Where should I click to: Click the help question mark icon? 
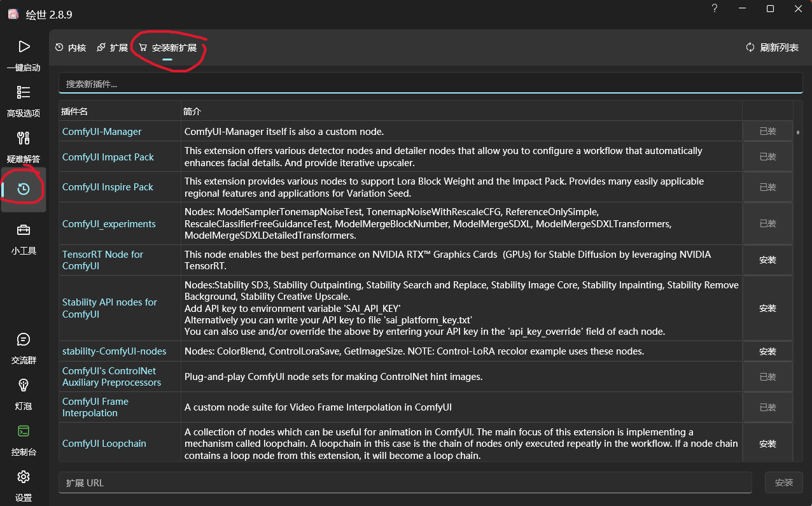tap(715, 8)
